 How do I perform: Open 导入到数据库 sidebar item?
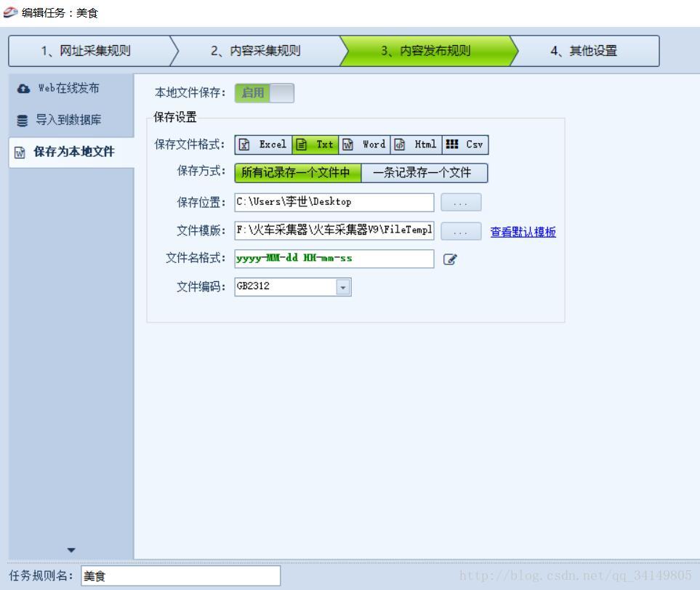(x=71, y=120)
